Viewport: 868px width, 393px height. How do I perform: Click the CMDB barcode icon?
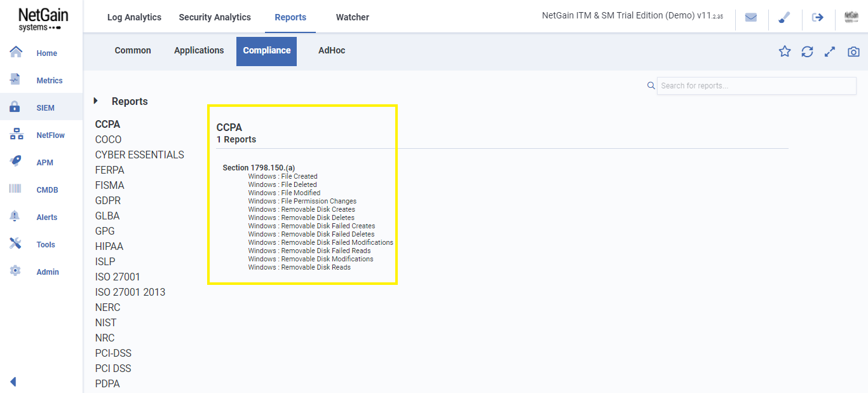tap(15, 189)
